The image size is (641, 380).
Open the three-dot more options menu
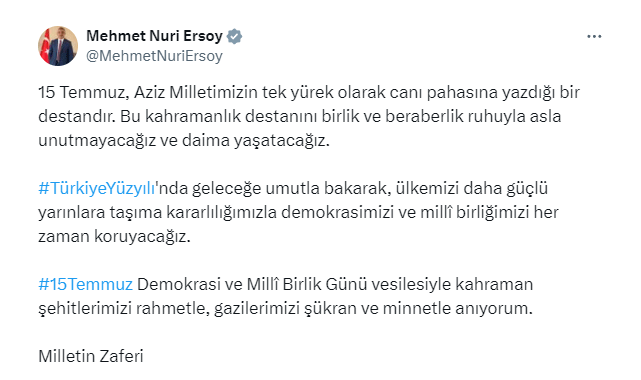tap(594, 37)
